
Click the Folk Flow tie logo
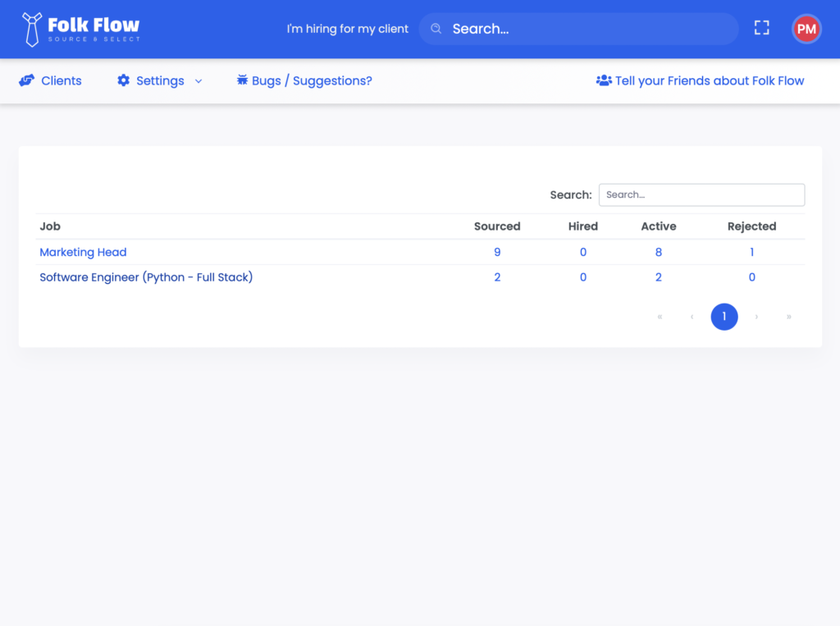pyautogui.click(x=32, y=30)
